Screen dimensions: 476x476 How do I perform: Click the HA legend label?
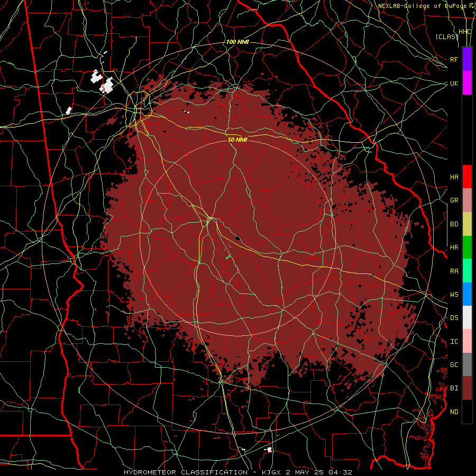(454, 177)
